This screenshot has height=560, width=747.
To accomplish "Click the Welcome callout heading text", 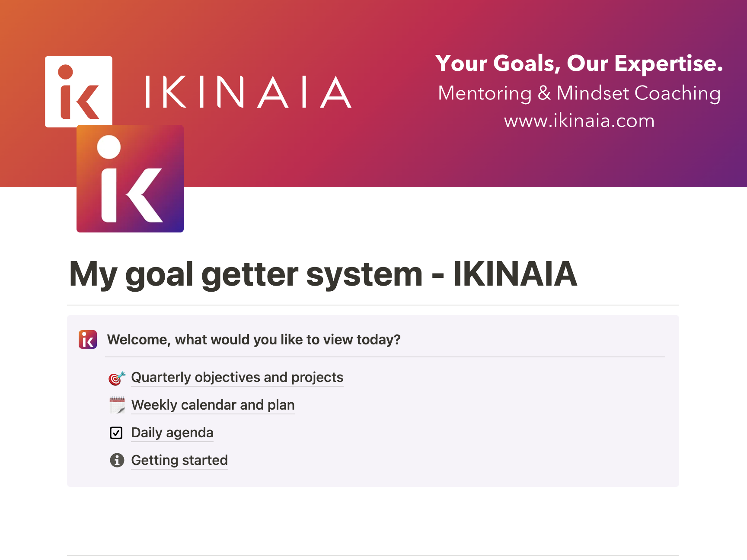I will coord(254,340).
